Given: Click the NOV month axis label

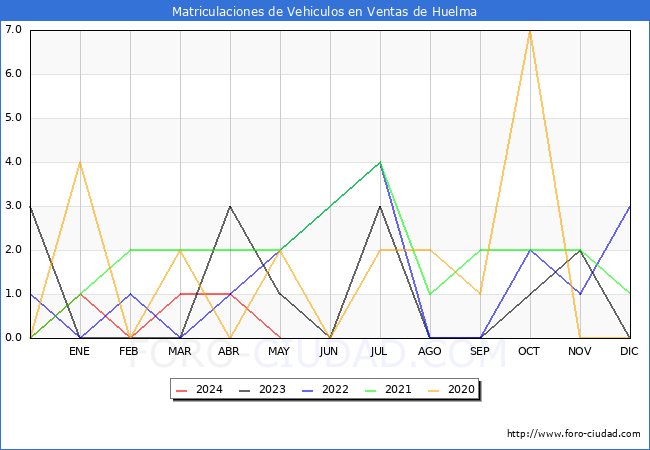Looking at the screenshot, I should point(580,351).
